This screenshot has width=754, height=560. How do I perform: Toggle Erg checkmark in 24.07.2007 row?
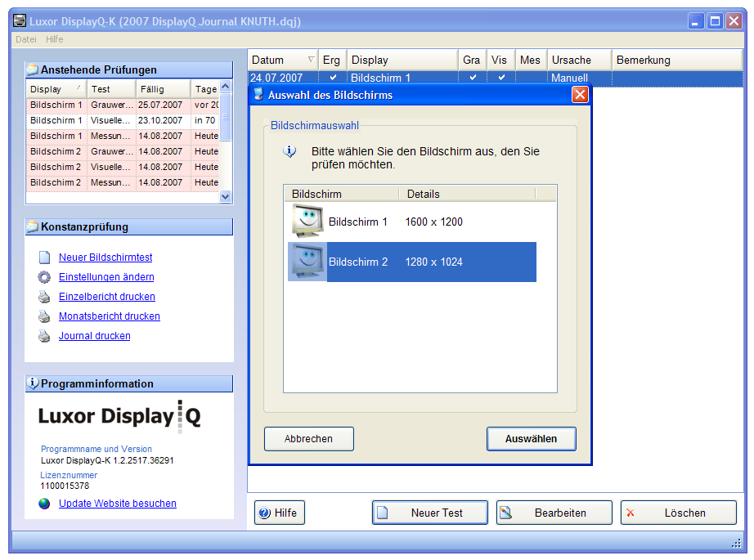(333, 78)
